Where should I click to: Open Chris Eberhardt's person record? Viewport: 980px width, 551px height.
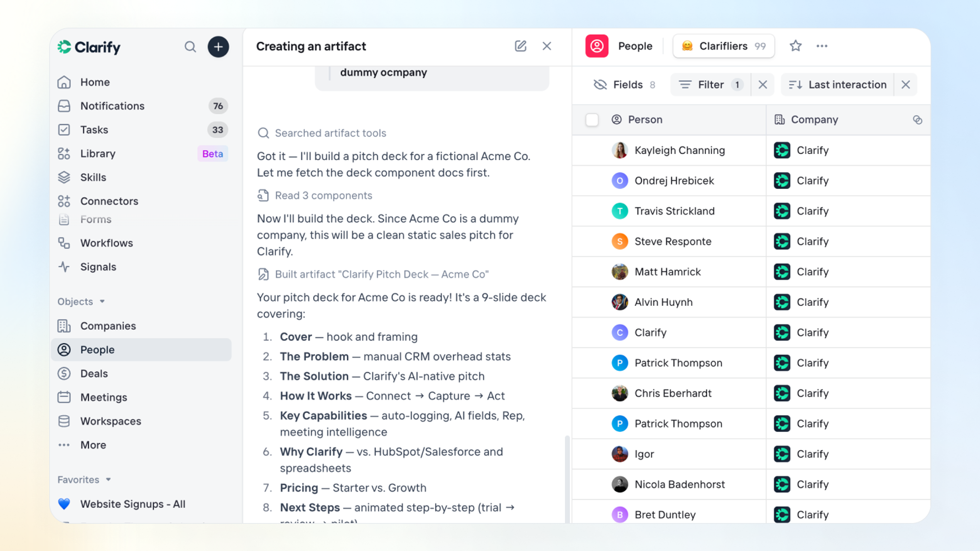pos(673,393)
